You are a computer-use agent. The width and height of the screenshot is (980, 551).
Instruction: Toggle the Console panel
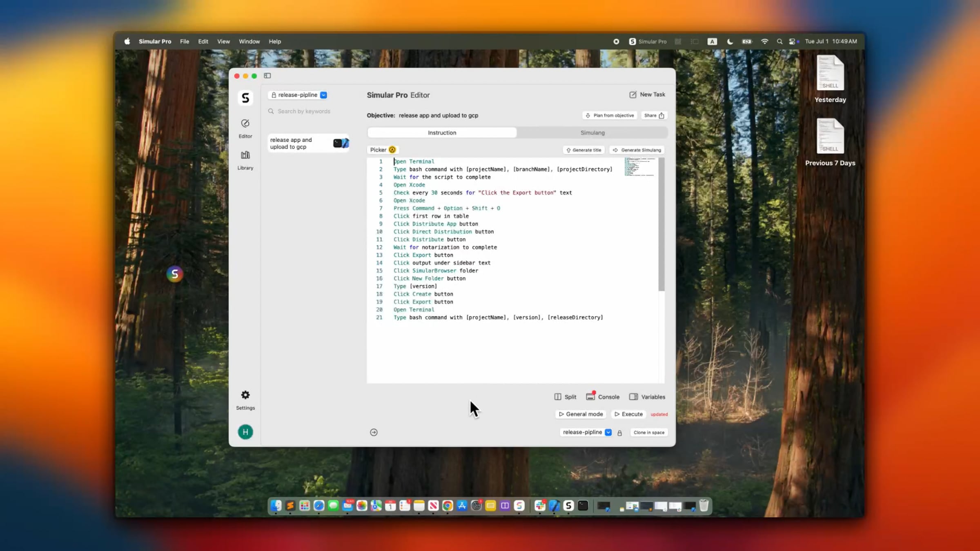(603, 397)
